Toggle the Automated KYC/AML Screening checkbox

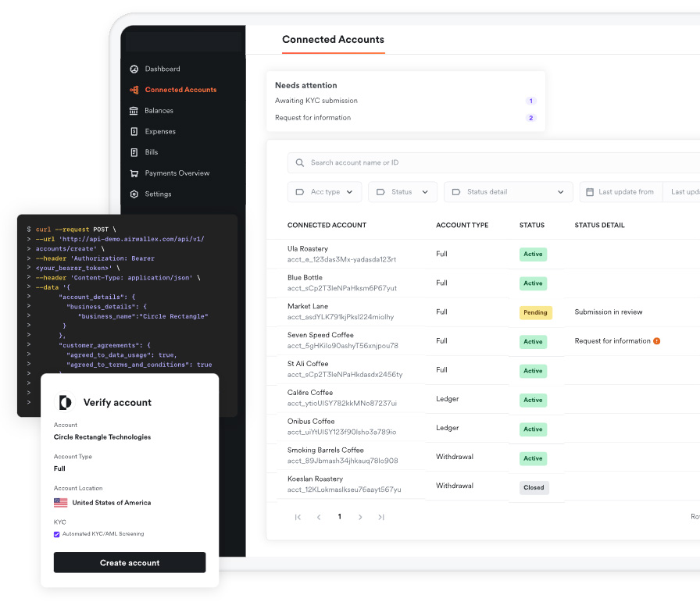pyautogui.click(x=57, y=534)
